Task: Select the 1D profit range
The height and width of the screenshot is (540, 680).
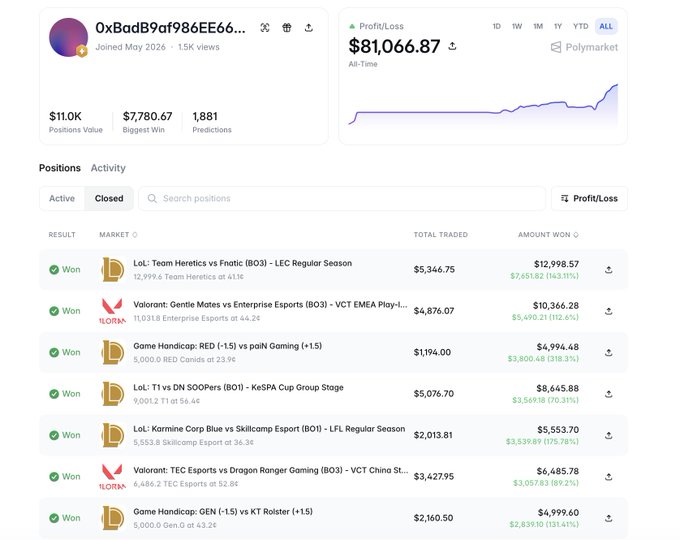Action: pos(497,26)
